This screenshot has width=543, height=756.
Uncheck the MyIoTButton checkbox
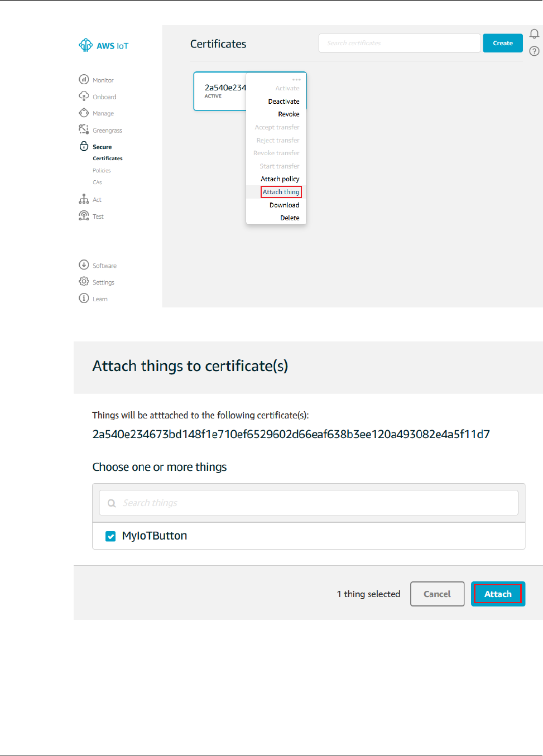pos(110,536)
